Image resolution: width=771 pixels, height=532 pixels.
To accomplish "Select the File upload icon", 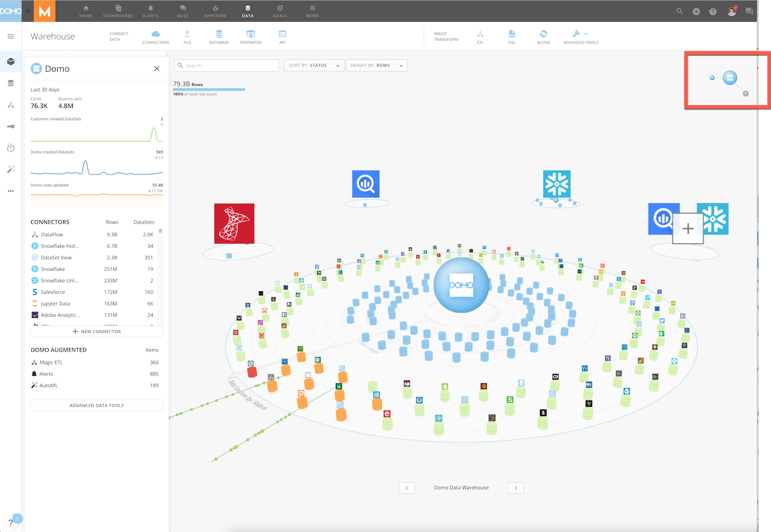I will click(x=187, y=36).
